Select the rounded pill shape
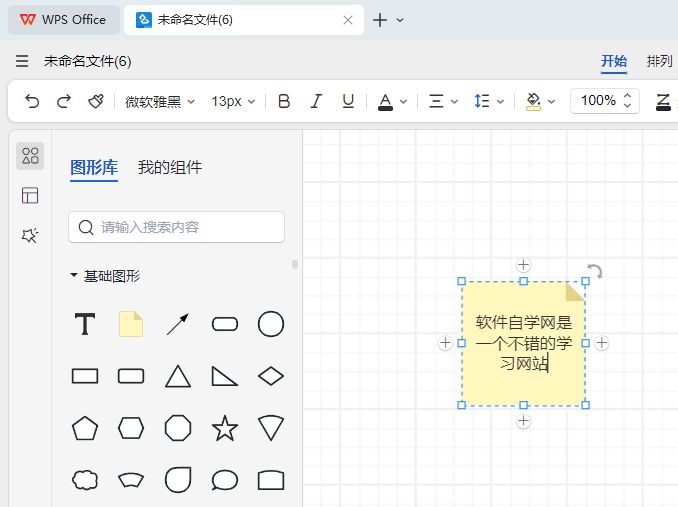 pos(225,324)
